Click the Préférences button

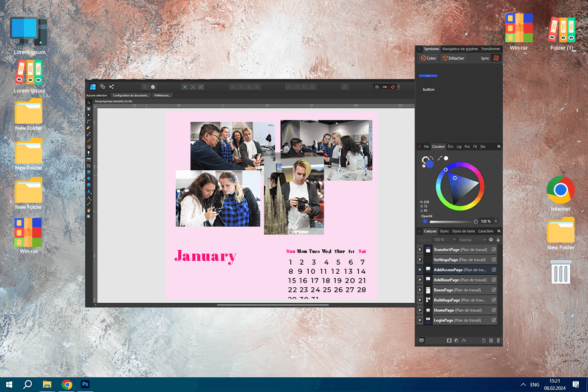click(x=162, y=96)
